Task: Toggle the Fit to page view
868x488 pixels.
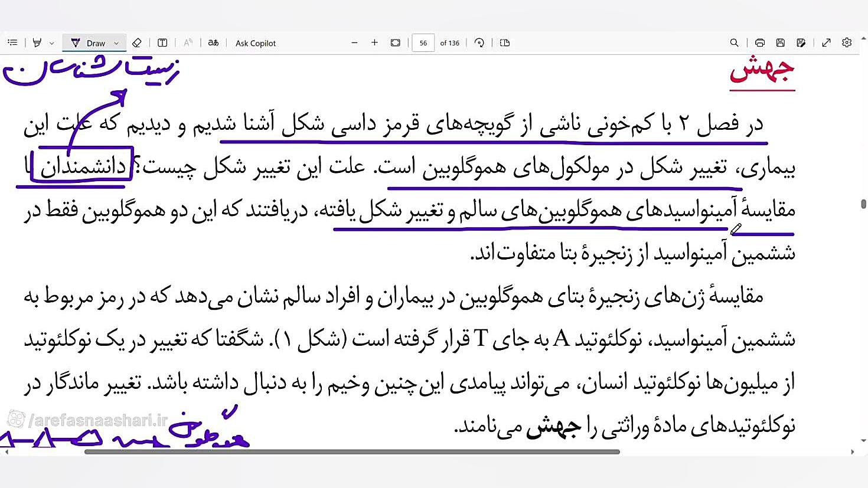Action: [396, 42]
